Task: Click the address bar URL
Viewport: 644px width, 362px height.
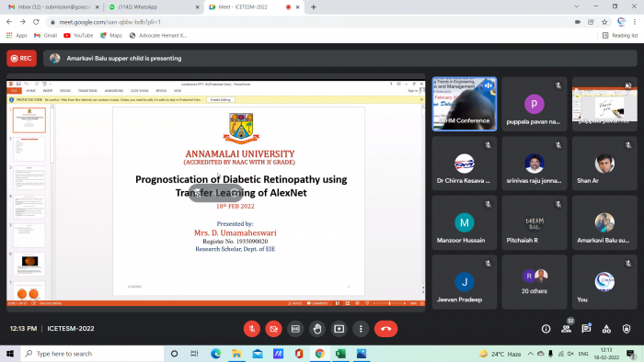Action: point(109,22)
